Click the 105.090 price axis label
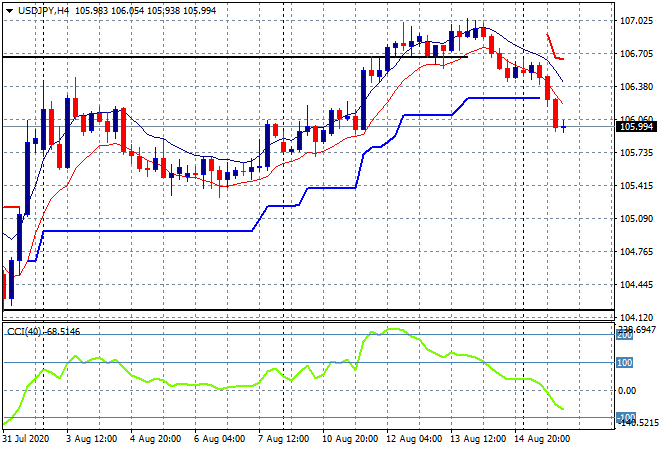 click(x=636, y=218)
